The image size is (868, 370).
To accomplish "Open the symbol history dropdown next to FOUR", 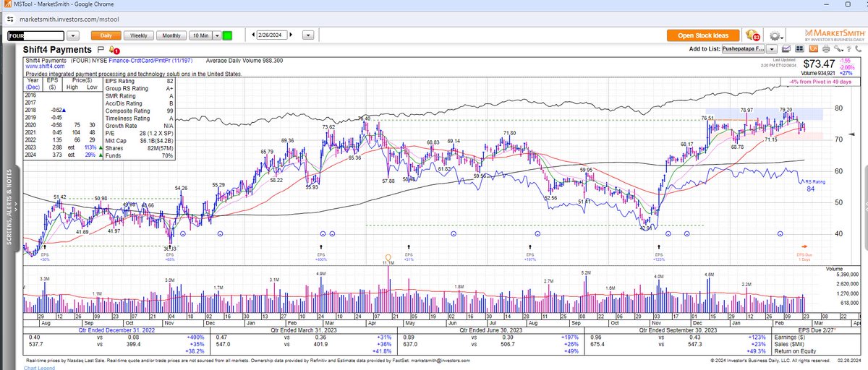I will (73, 35).
